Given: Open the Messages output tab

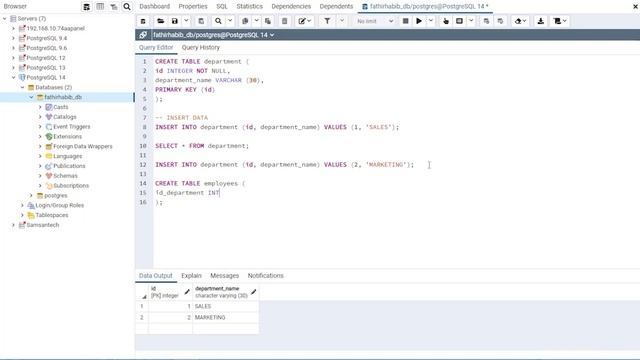Looking at the screenshot, I should pos(224,276).
